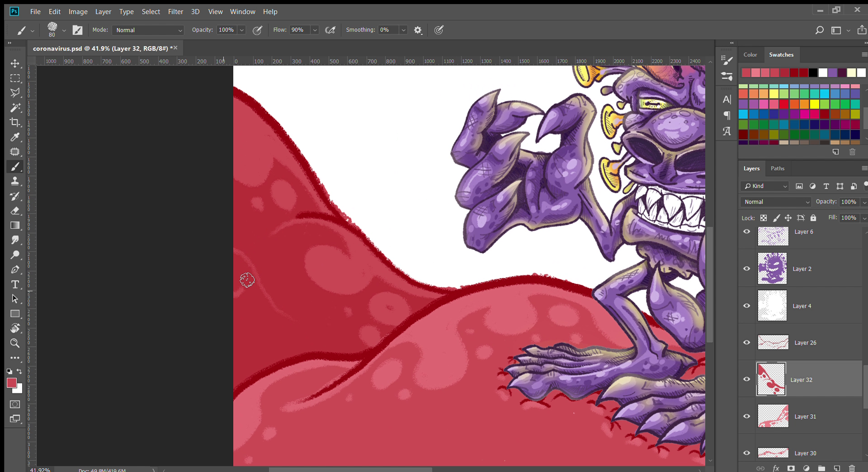Click the foreground color swatch
Image resolution: width=868 pixels, height=472 pixels.
[x=11, y=383]
